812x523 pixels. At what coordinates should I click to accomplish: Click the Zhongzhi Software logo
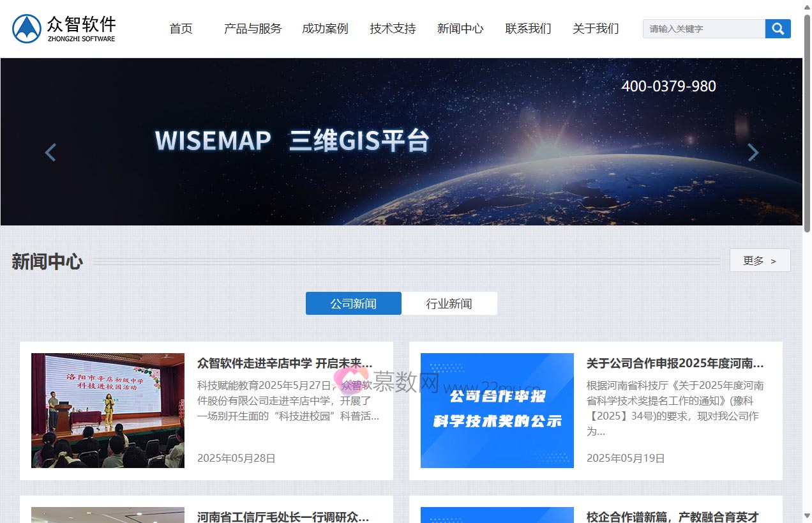point(64,29)
